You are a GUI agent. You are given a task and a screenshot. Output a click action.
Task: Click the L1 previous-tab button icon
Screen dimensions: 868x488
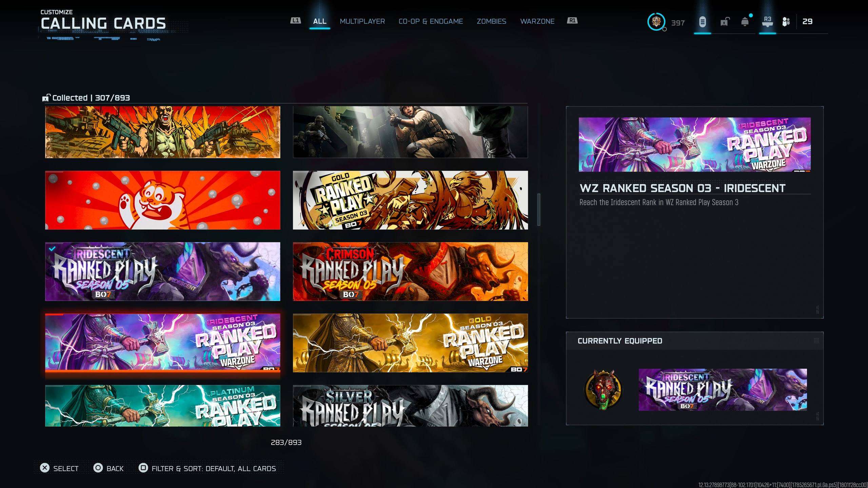tap(295, 21)
